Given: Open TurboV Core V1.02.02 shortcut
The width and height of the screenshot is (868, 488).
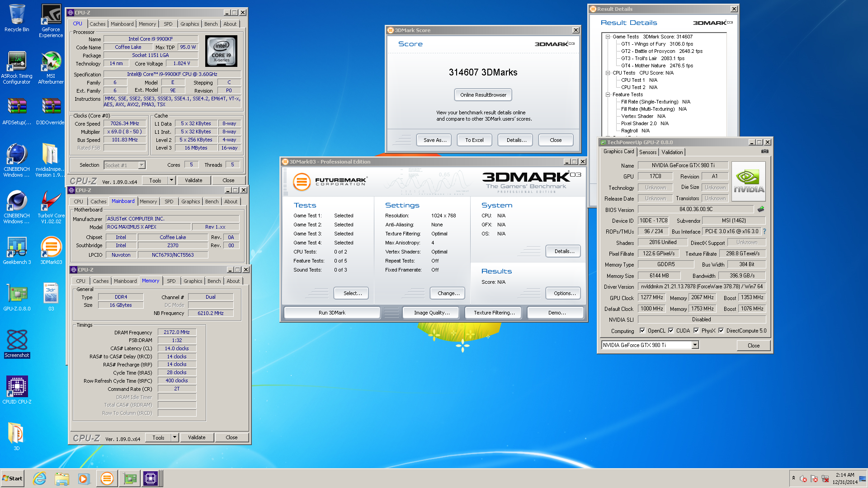Looking at the screenshot, I should coord(51,206).
